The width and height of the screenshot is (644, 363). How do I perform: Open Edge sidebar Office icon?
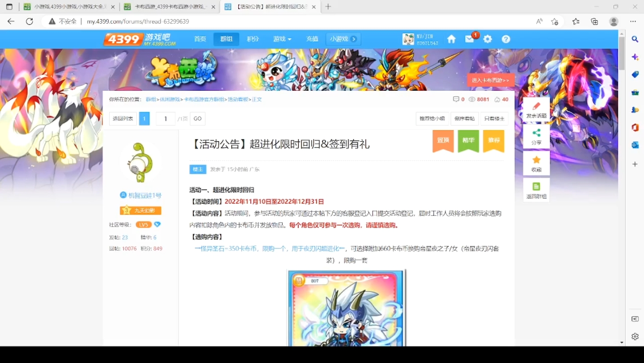(x=635, y=128)
